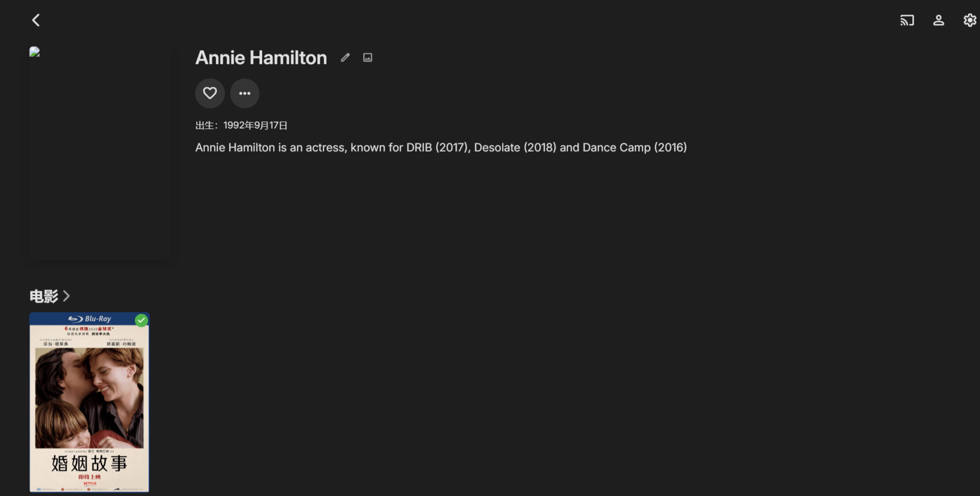Click the Blu-Ray logo on the poster
980x496 pixels.
90,319
